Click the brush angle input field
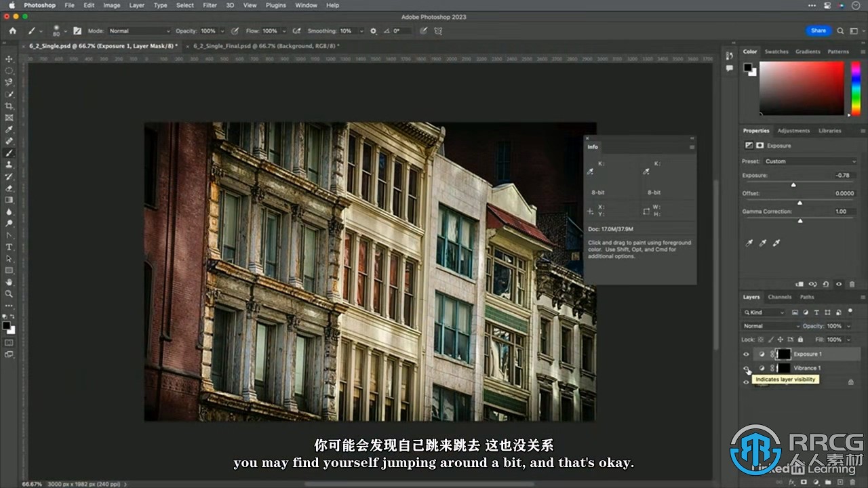This screenshot has width=868, height=488. tap(401, 30)
